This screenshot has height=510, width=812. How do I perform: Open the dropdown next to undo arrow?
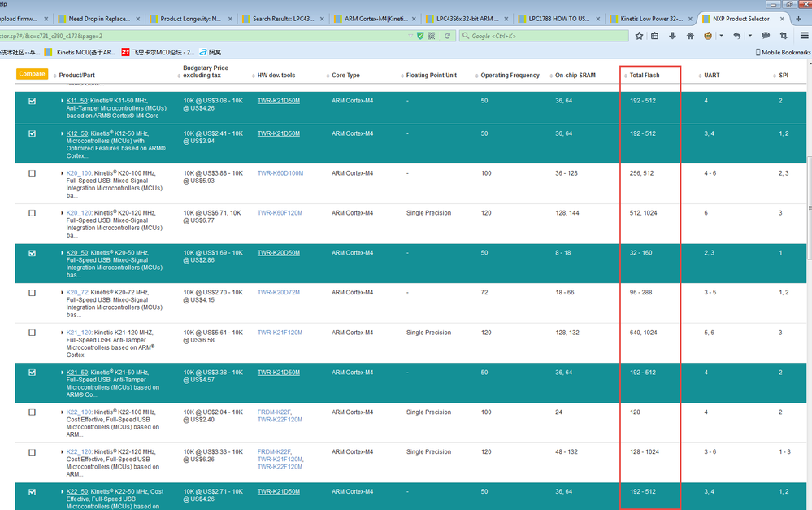point(750,36)
